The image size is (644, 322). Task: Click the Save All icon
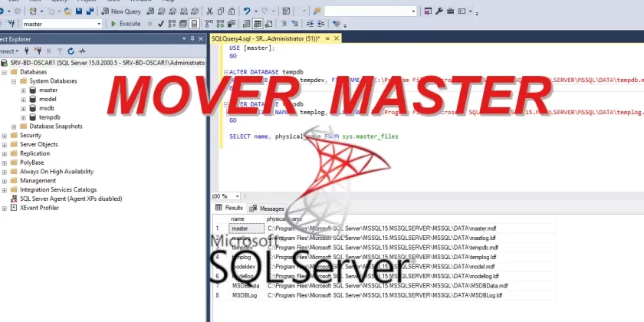click(x=90, y=11)
